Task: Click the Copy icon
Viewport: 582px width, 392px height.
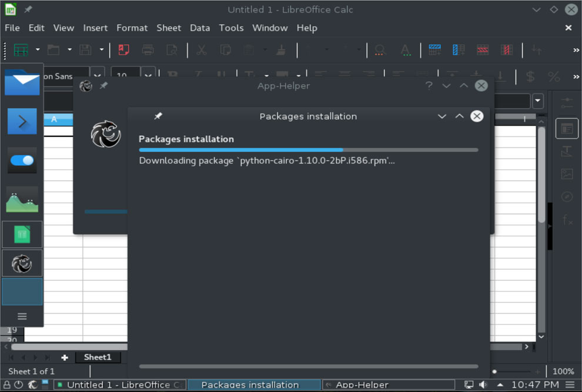Action: point(225,50)
